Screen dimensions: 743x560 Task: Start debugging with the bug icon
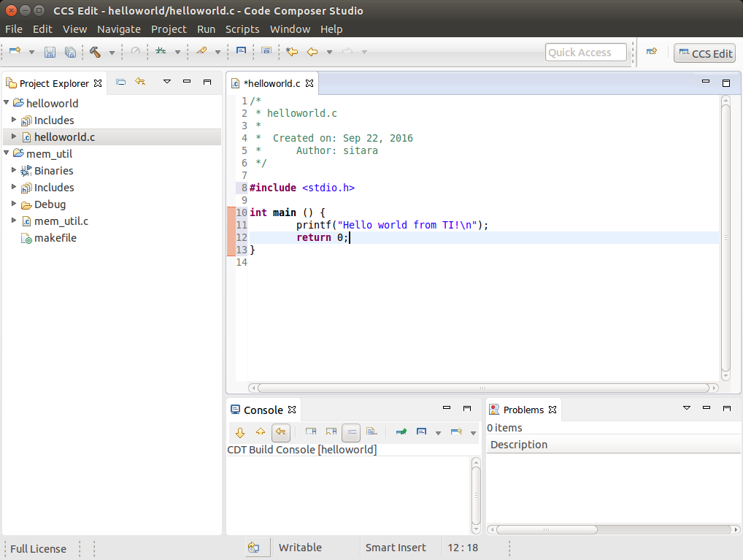click(x=161, y=52)
